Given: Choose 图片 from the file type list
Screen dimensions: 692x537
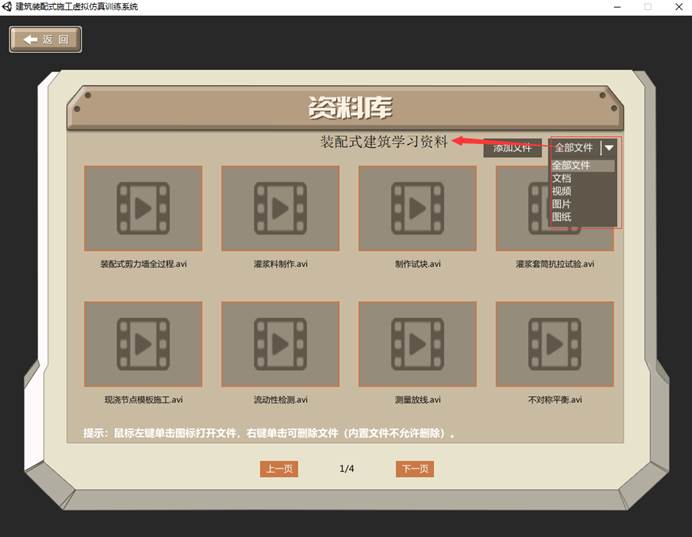Looking at the screenshot, I should coord(562,203).
